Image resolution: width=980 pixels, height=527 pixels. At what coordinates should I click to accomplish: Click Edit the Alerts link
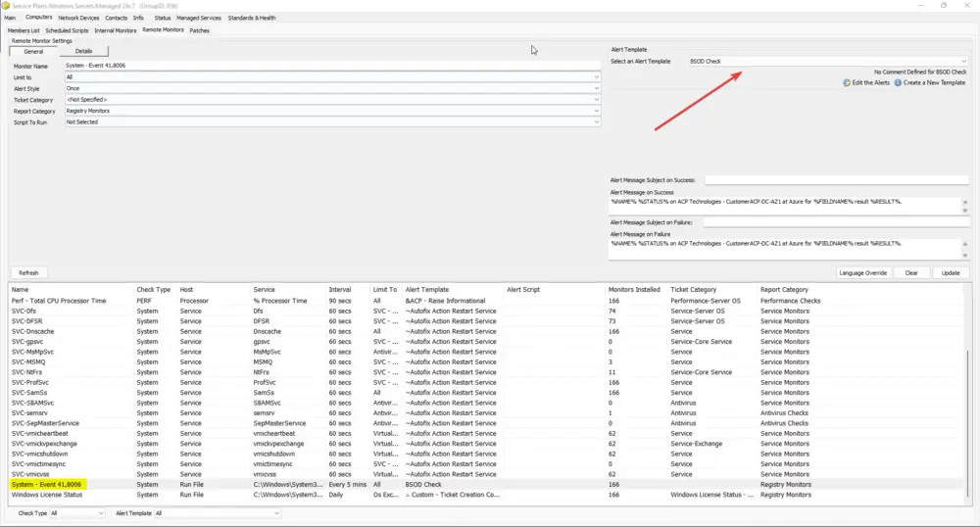(x=870, y=82)
